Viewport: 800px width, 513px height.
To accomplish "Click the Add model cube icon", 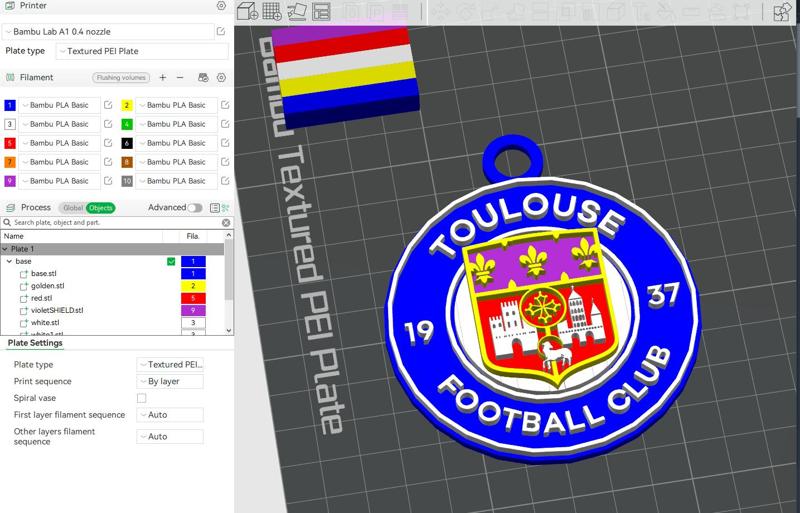I will [248, 11].
